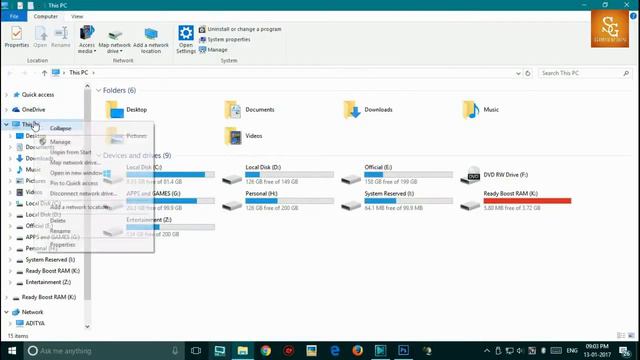Viewport: 640px width, 360px height.
Task: Select the Personal (H:) drive icon
Action: click(232, 205)
